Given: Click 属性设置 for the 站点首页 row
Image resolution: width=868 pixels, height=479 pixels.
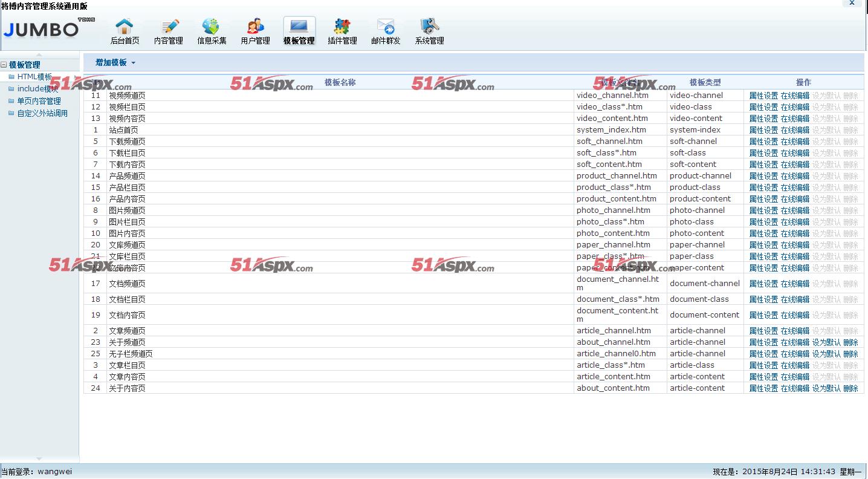Looking at the screenshot, I should (763, 130).
